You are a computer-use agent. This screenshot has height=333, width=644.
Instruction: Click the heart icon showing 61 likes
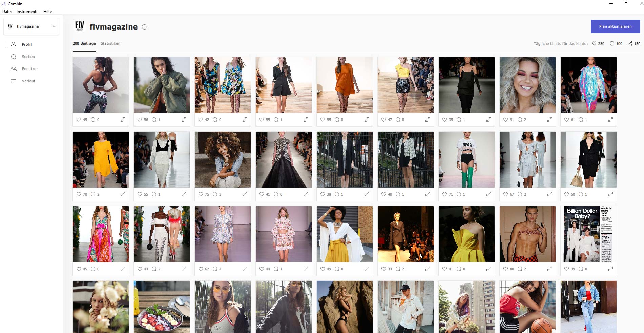(566, 120)
